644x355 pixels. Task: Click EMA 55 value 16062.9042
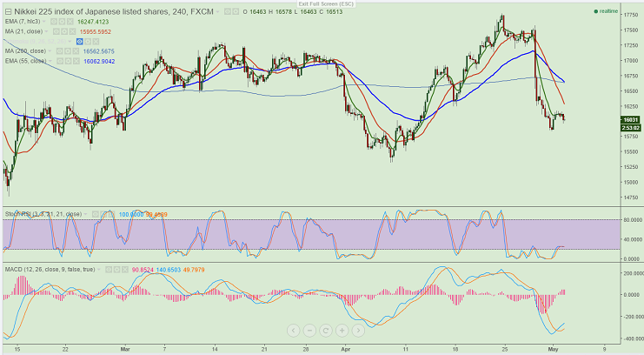pos(99,61)
